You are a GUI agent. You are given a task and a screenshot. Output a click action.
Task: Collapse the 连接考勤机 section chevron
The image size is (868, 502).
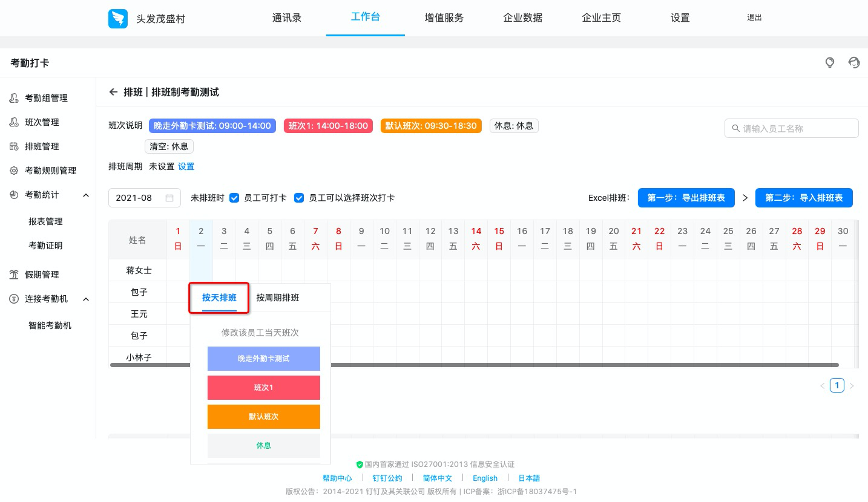tap(85, 299)
